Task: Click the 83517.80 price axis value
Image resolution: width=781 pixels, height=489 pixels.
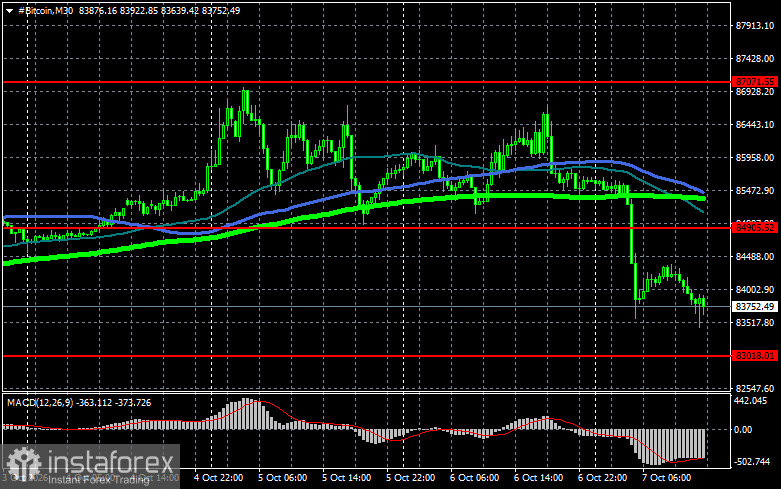Action: (755, 323)
